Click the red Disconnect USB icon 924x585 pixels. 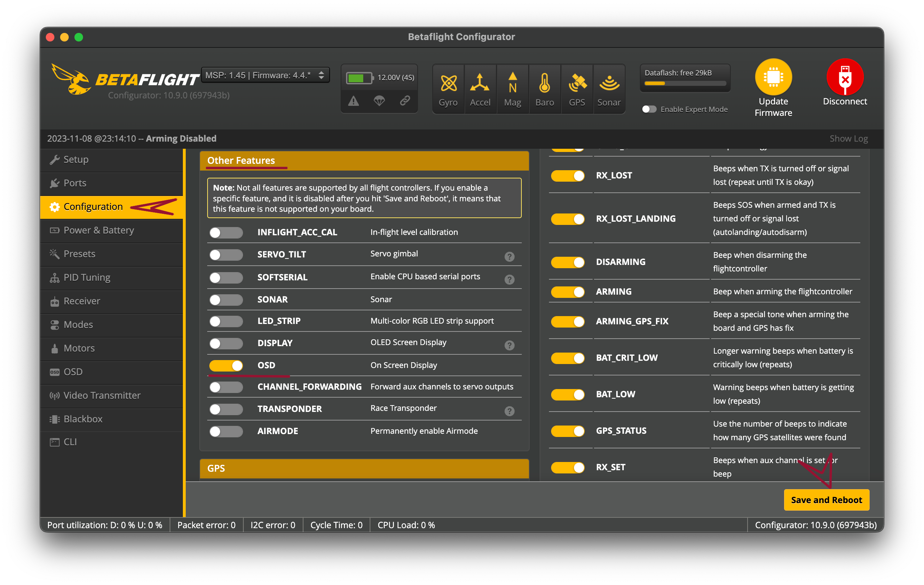click(845, 77)
